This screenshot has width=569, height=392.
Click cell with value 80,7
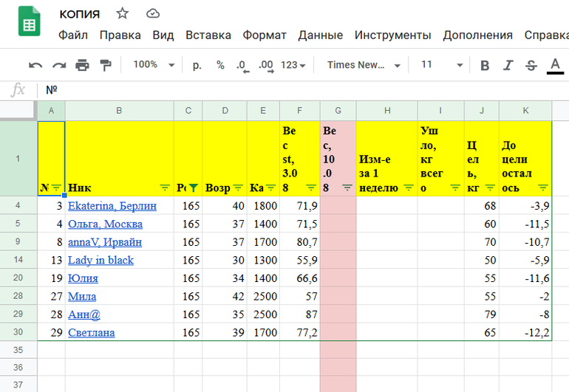300,242
